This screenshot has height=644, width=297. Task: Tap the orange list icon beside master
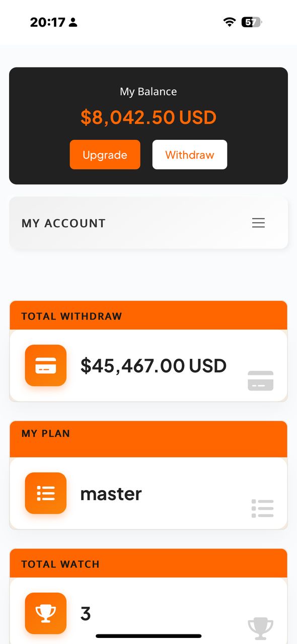(46, 493)
